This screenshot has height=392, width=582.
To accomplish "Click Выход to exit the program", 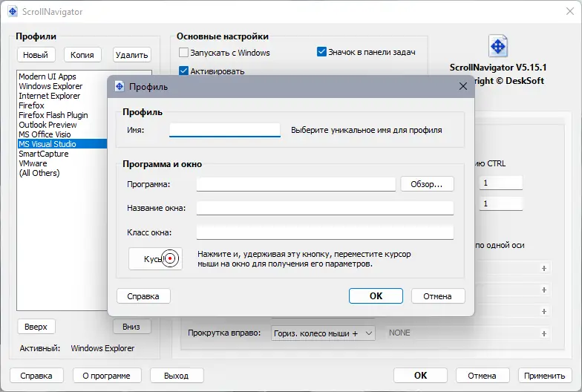I will (x=177, y=376).
